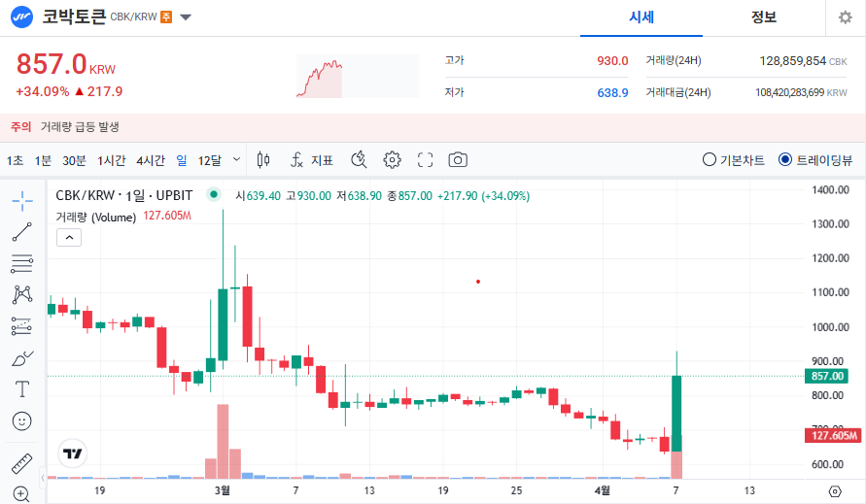
Task: Select the 4시간 interval
Action: [x=151, y=160]
